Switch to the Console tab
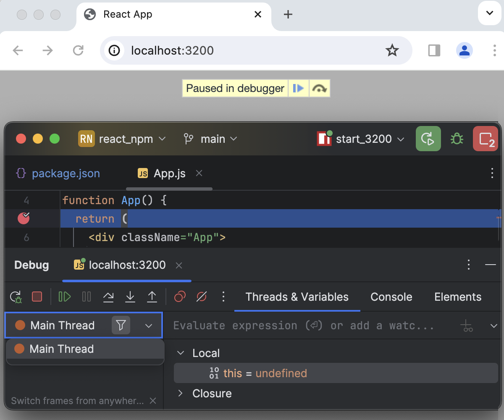 coord(391,297)
